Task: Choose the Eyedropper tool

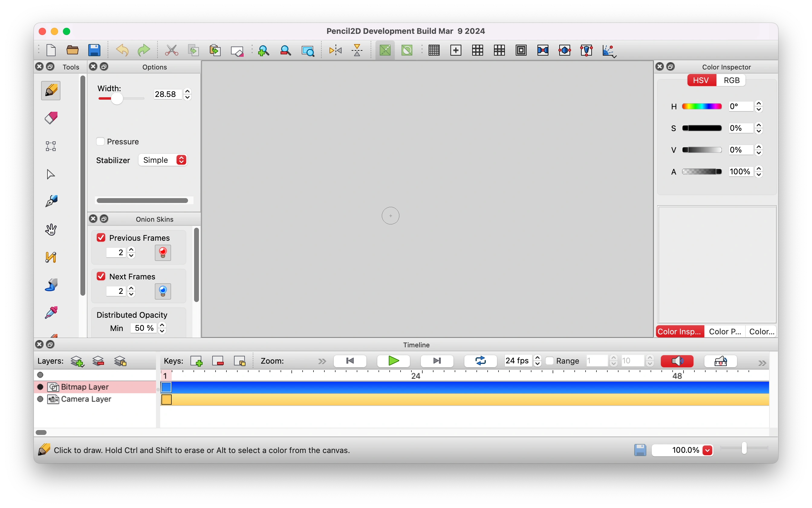Action: pos(51,313)
